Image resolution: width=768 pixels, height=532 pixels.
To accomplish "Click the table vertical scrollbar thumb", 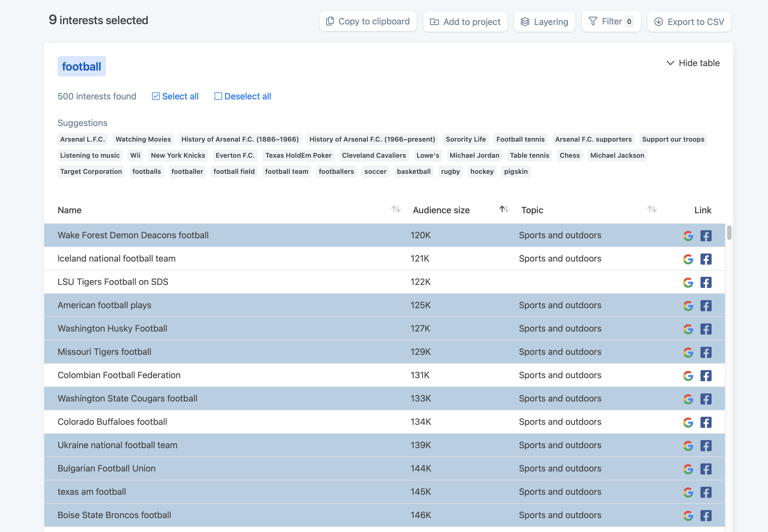I will (729, 232).
